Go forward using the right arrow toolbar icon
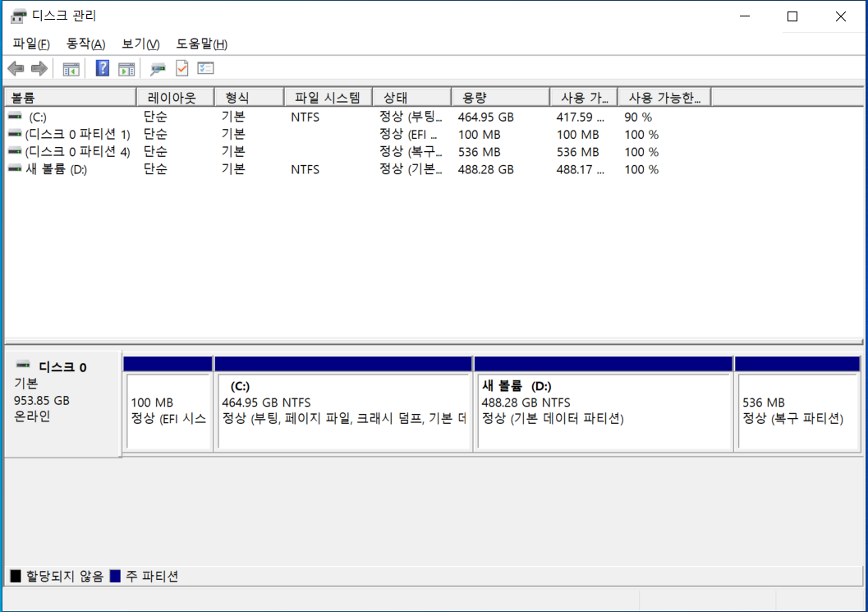This screenshot has width=868, height=612. (x=39, y=69)
